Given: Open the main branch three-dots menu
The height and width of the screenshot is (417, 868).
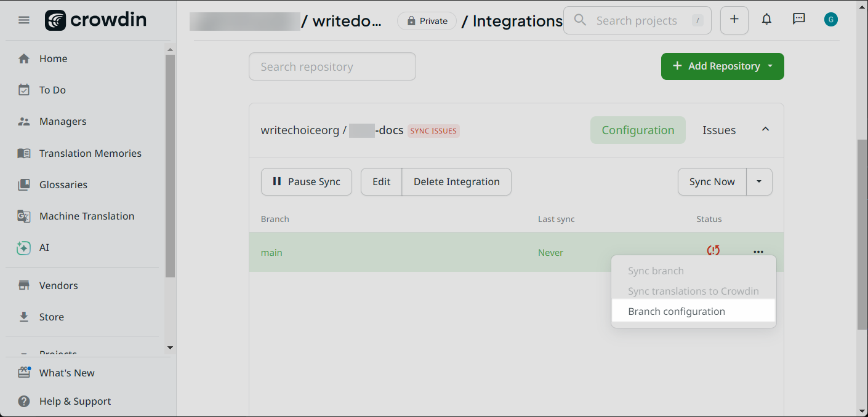Looking at the screenshot, I should pos(758,252).
